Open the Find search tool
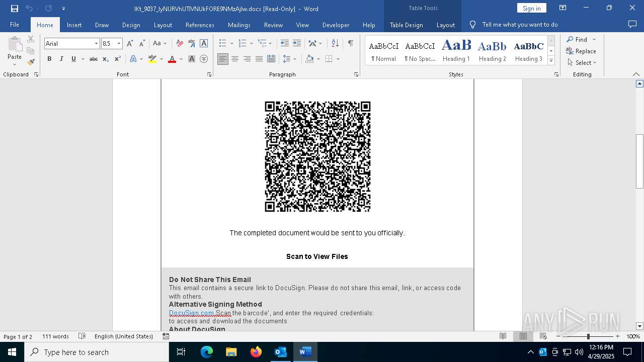The height and width of the screenshot is (362, 644). (x=577, y=39)
